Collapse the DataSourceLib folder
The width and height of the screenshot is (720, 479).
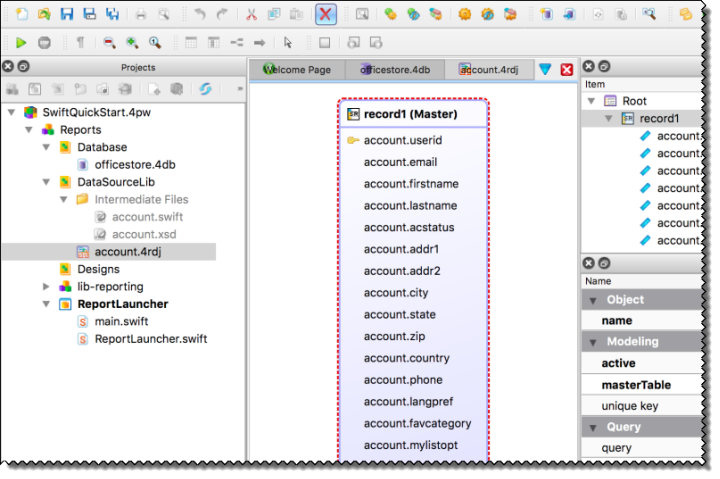coord(46,182)
